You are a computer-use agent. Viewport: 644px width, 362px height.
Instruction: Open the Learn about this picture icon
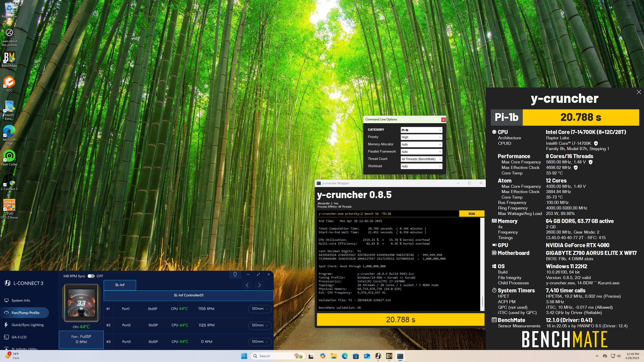pyautogui.click(x=9, y=37)
